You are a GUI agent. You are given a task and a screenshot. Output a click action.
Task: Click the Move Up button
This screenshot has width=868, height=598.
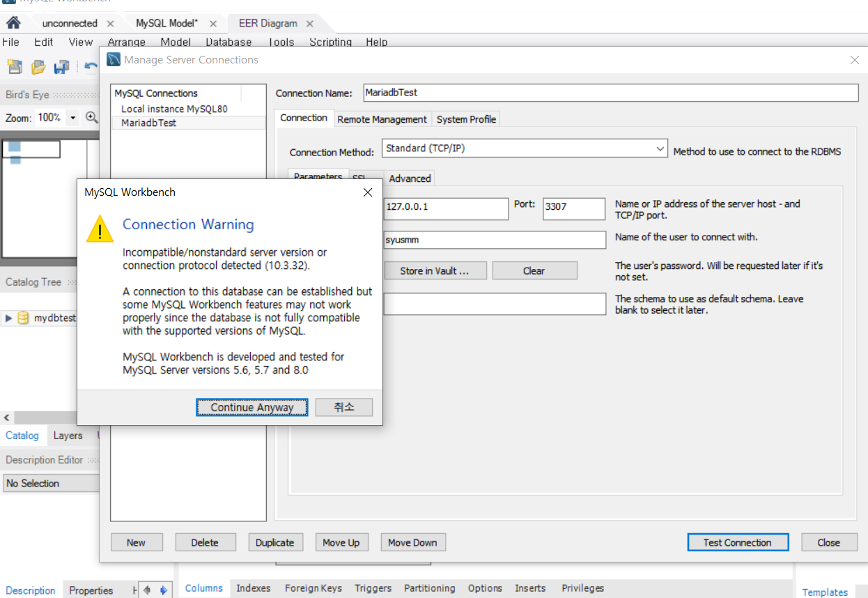pyautogui.click(x=341, y=542)
